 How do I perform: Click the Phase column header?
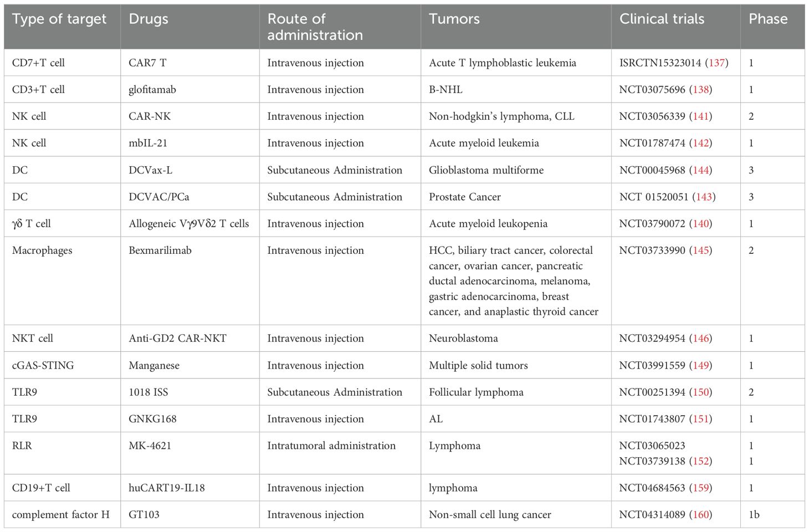768,19
